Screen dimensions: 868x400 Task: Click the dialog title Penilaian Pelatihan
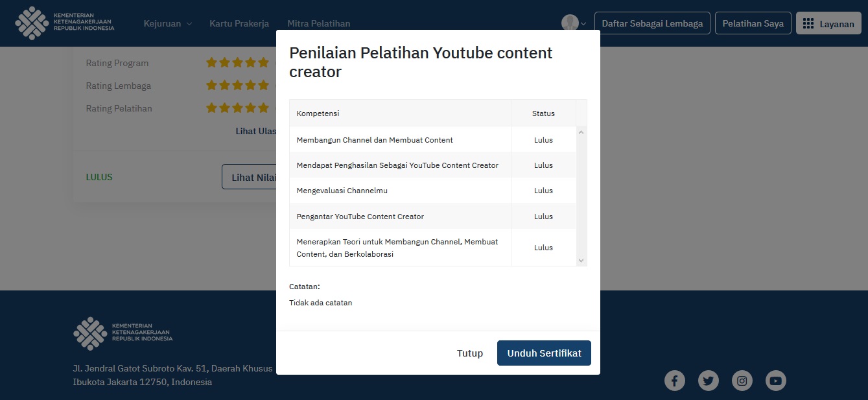pos(421,62)
